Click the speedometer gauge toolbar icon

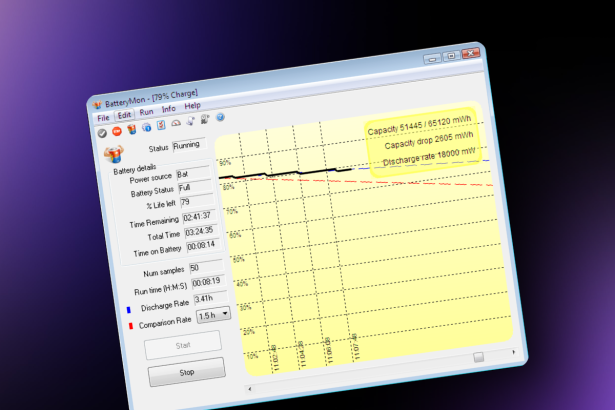click(176, 123)
